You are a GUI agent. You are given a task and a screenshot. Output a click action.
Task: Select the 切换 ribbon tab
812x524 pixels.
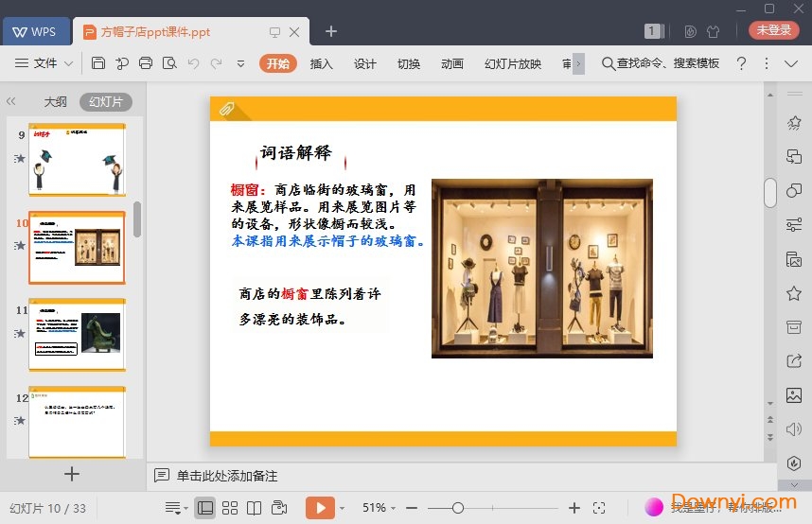(x=408, y=63)
